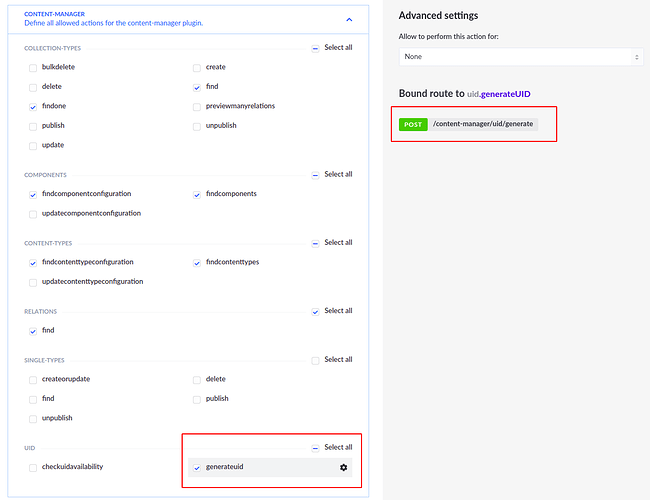Uncheck findcontenttypes permission
This screenshot has width=650, height=500.
[197, 262]
